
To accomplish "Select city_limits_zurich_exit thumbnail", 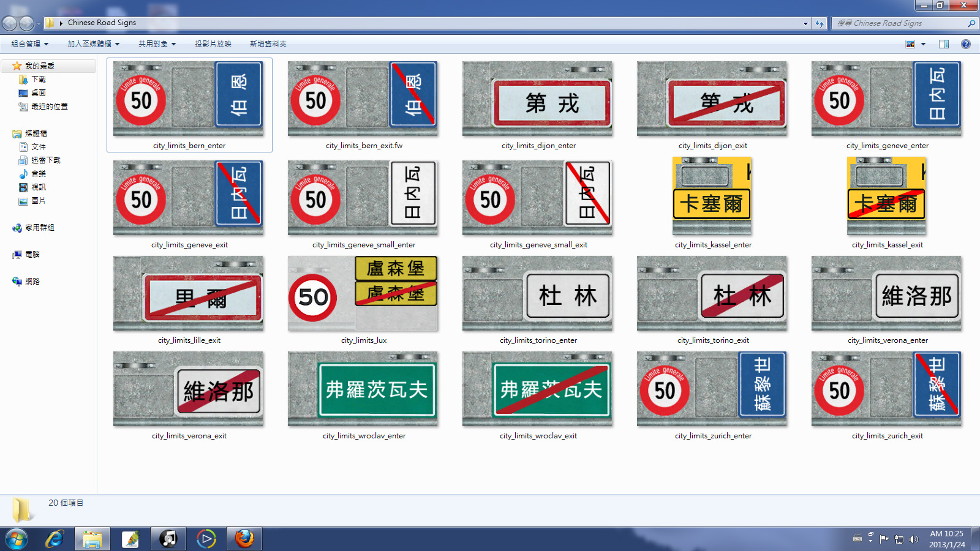I will [x=887, y=389].
